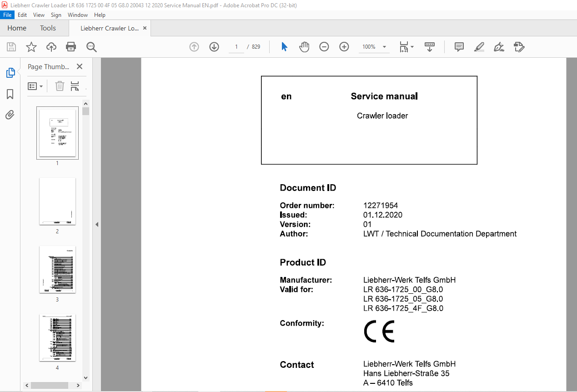Print the document via printer icon
The width and height of the screenshot is (577, 392).
coord(71,47)
